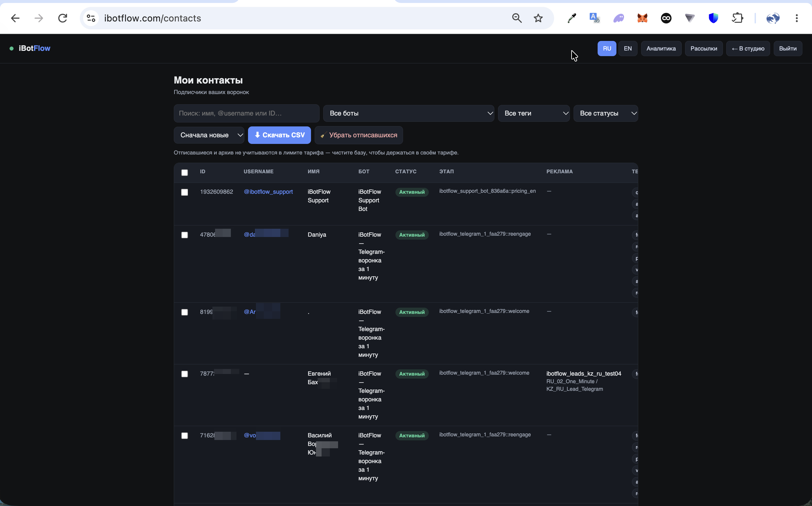Screen dimensions: 812x506
Task: Open the Аналитика section
Action: (x=661, y=49)
